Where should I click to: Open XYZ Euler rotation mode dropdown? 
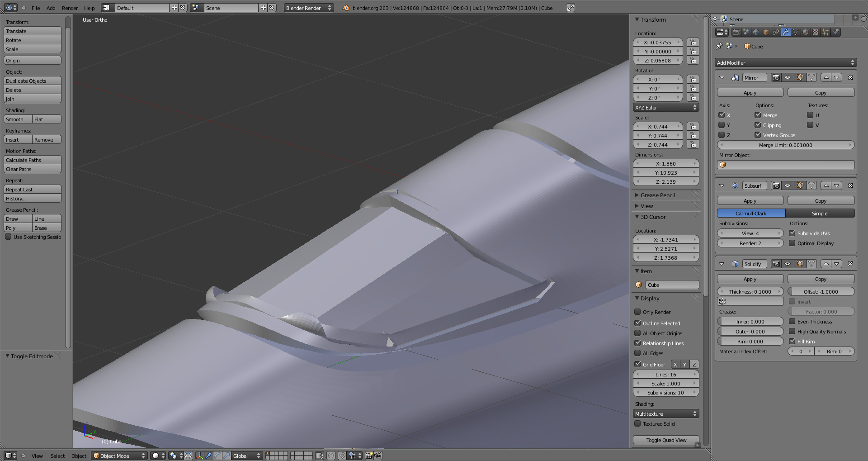point(666,107)
